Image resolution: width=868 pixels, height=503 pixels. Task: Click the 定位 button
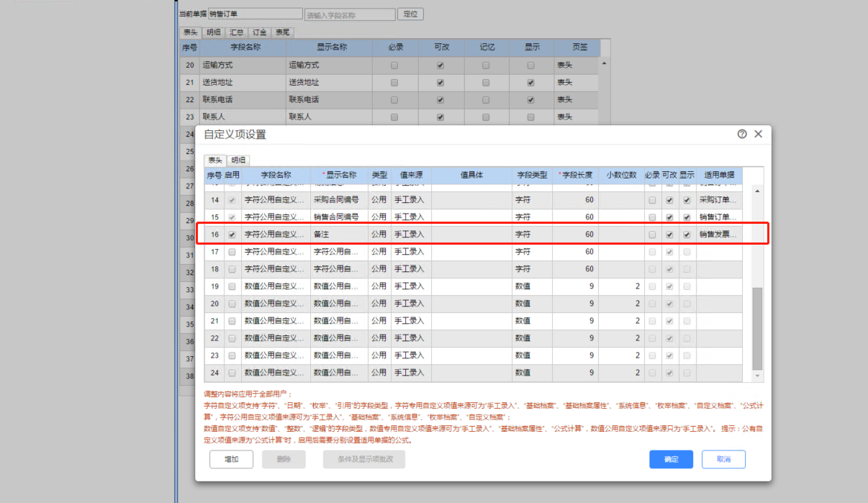point(411,14)
